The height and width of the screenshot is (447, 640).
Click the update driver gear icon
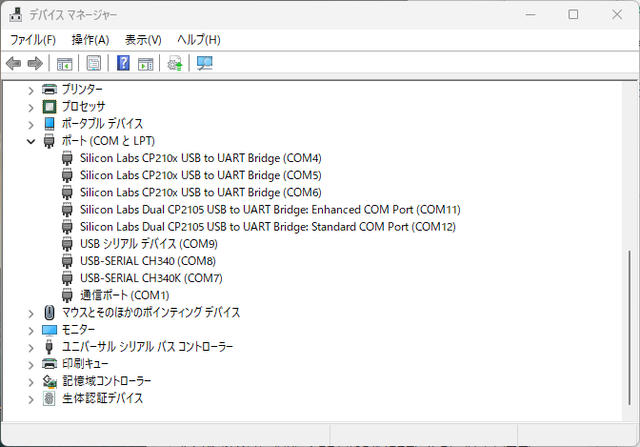[x=175, y=64]
